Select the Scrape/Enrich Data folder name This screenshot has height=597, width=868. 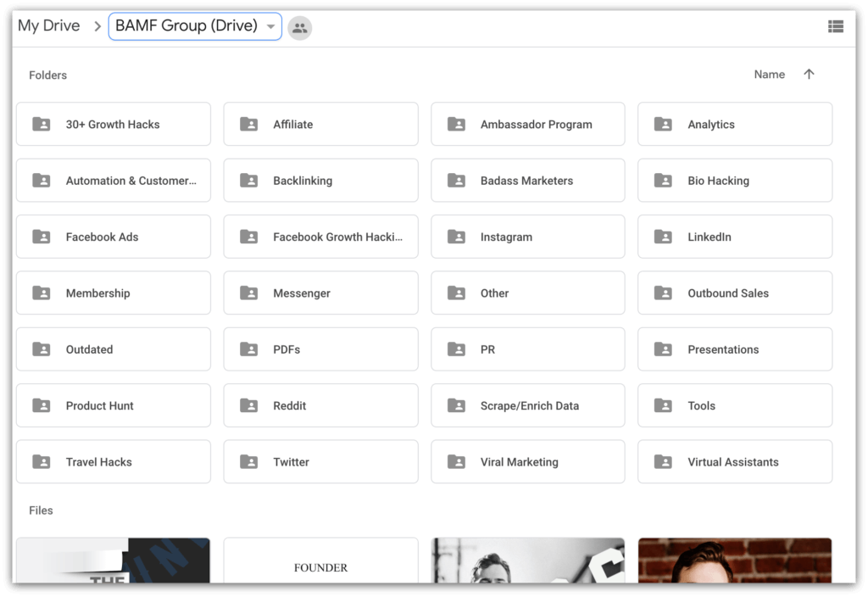tap(530, 406)
